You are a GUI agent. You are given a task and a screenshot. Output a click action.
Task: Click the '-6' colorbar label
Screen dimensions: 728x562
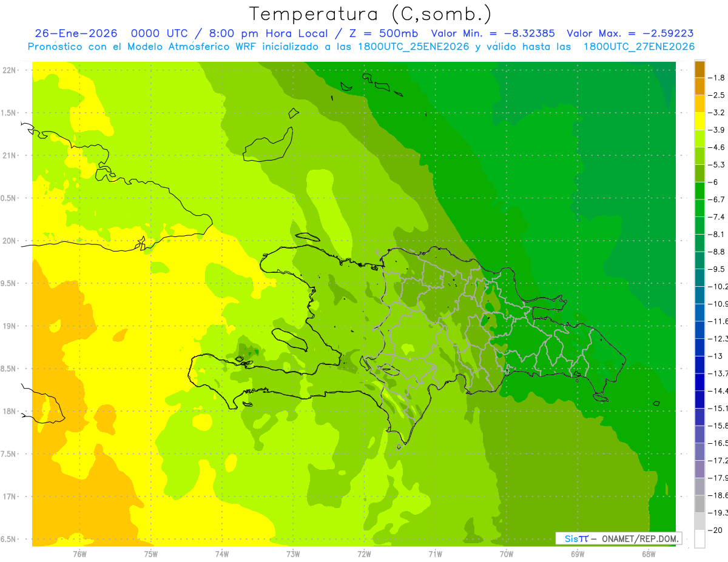714,182
